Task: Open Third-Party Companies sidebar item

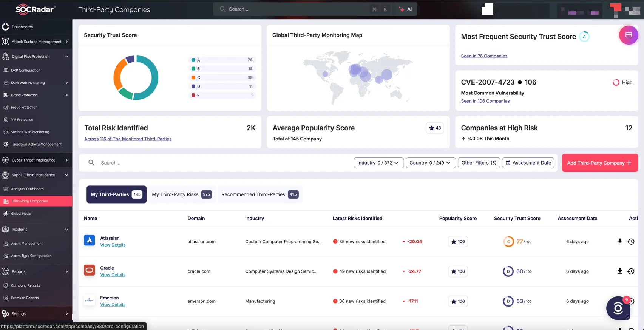Action: 36,201
